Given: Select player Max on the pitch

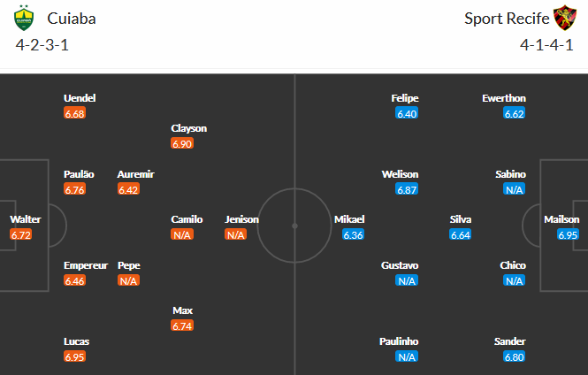Looking at the screenshot, I should [183, 310].
